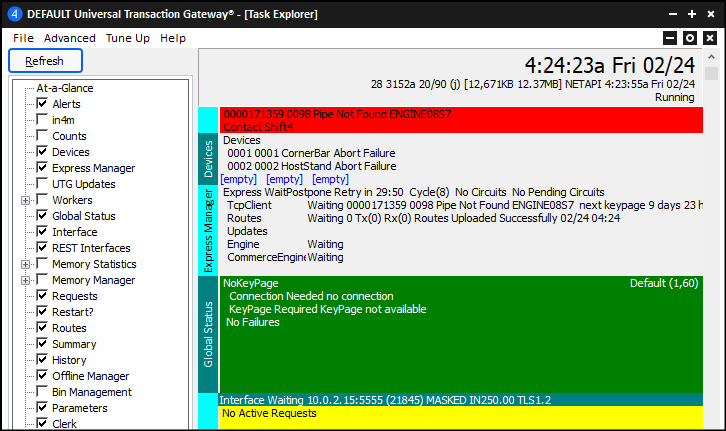Restore the Task Explorer child window
This screenshot has width=726, height=431.
689,38
